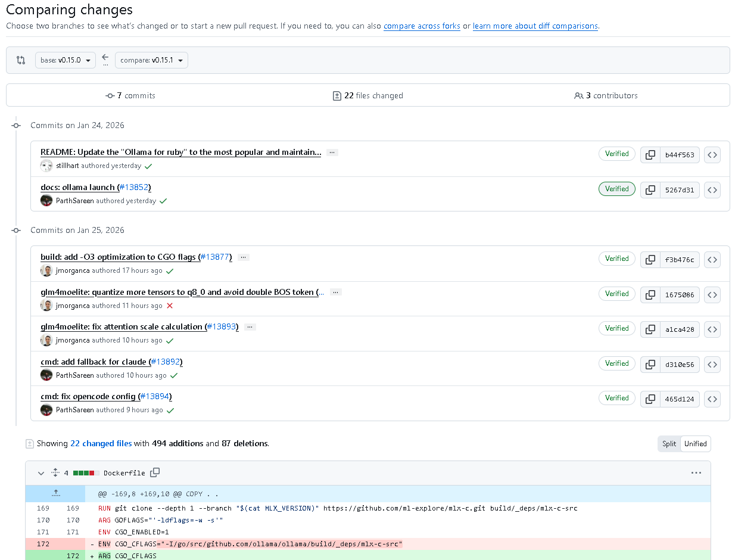Viewport: 732px width, 560px height.
Task: Browse repository at commit 5267d31
Action: click(712, 190)
